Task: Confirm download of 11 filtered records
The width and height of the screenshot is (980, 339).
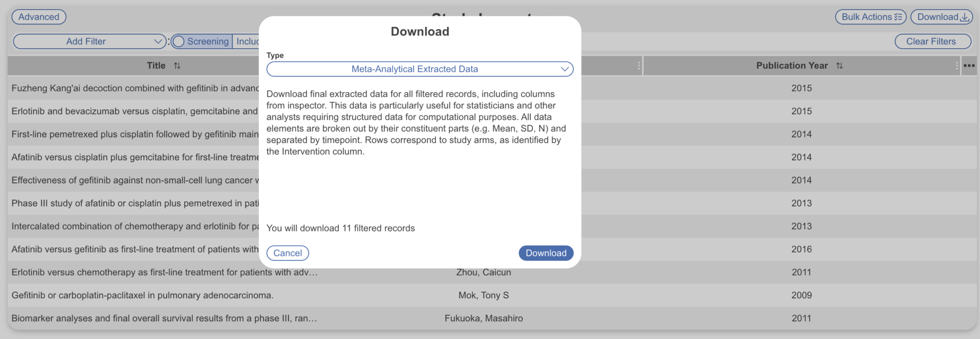Action: [546, 253]
